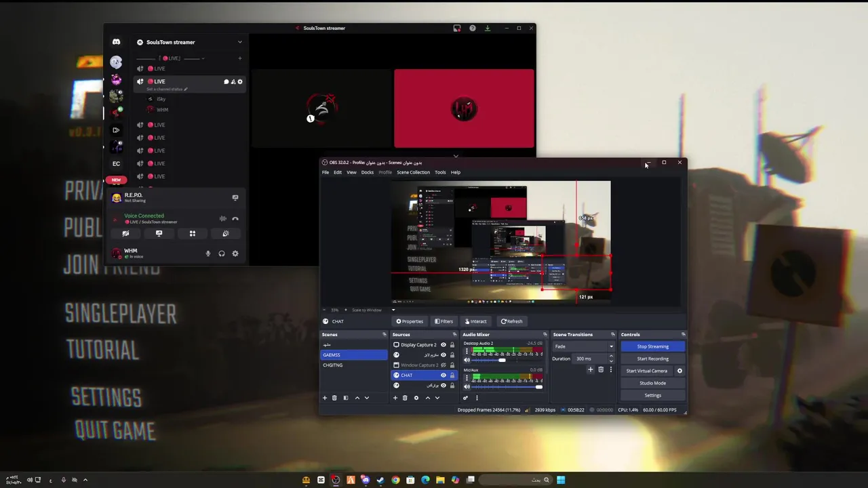
Task: Move source up in OBS
Action: 428,398
